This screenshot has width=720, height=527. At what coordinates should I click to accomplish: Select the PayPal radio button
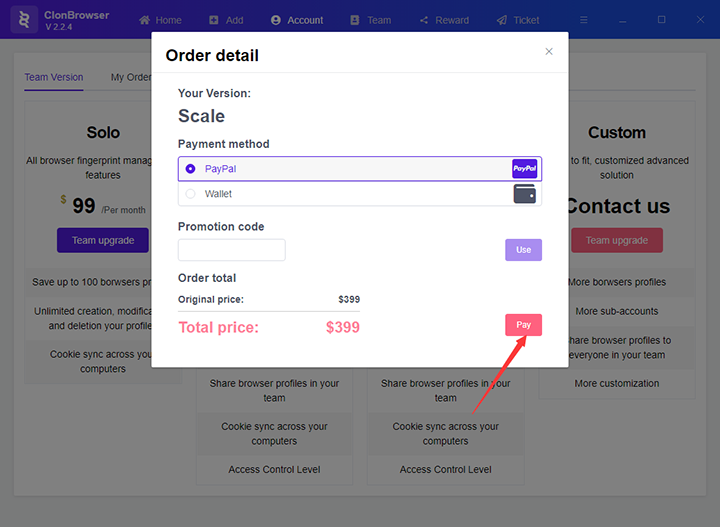coord(190,169)
